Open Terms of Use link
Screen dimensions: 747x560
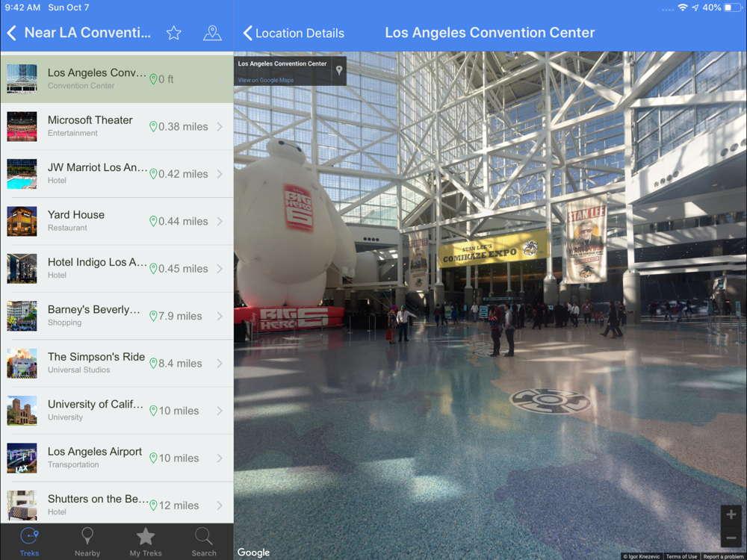tap(681, 556)
